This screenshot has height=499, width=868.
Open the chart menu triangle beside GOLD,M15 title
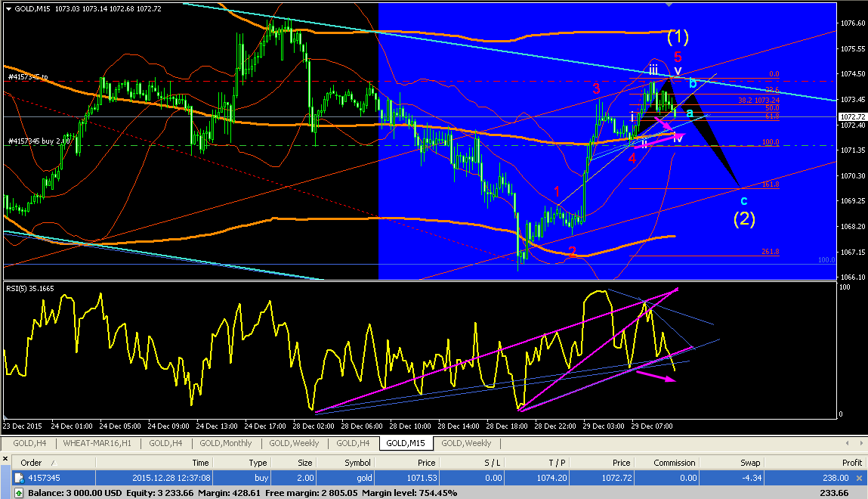9,9
